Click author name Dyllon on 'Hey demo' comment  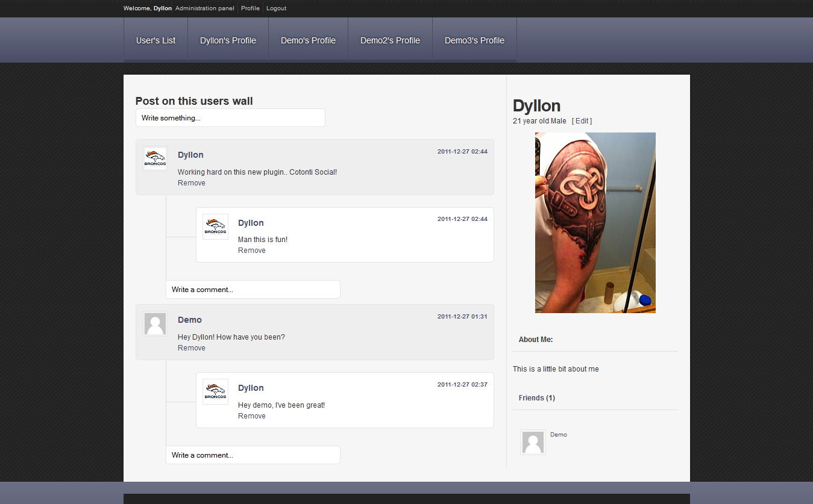tap(251, 388)
